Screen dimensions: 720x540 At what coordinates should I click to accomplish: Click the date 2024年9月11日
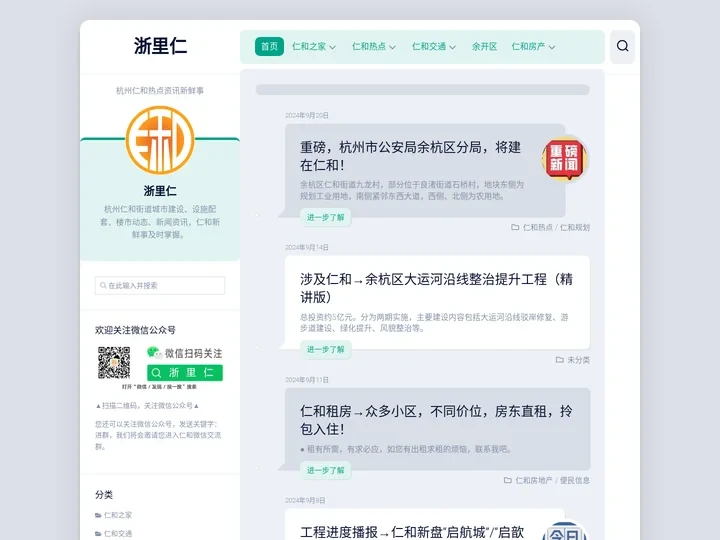(x=307, y=380)
